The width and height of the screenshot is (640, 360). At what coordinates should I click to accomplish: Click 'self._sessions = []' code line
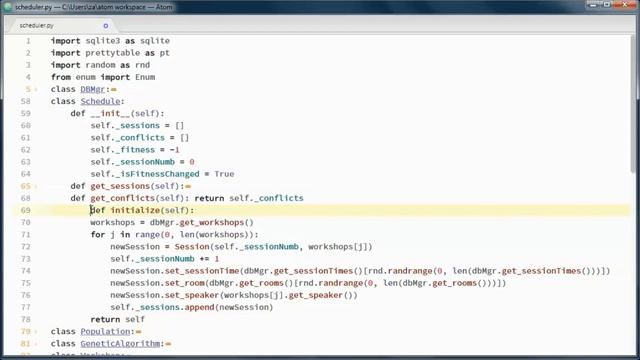[x=137, y=125]
